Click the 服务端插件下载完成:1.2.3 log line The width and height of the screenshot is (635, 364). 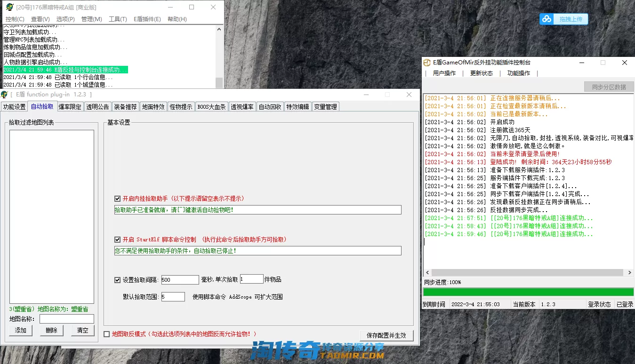pyautogui.click(x=495, y=178)
